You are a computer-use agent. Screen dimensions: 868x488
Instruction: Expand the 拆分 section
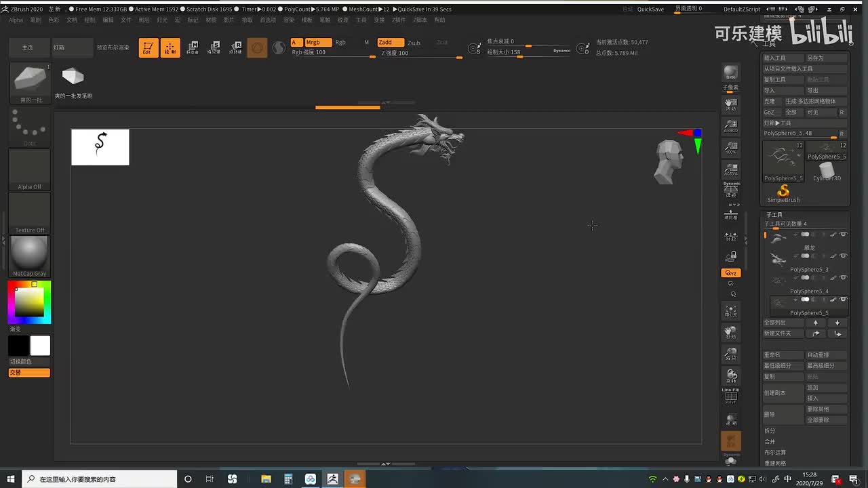click(770, 430)
